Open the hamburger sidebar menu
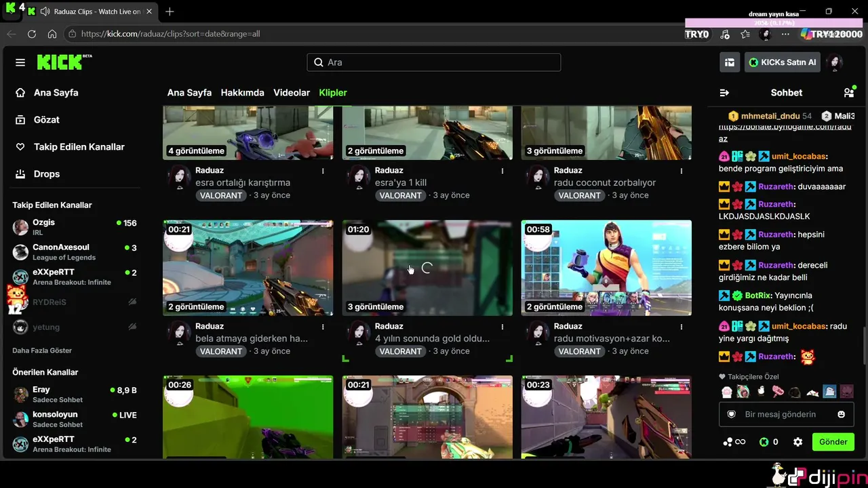Viewport: 868px width, 488px height. tap(20, 62)
